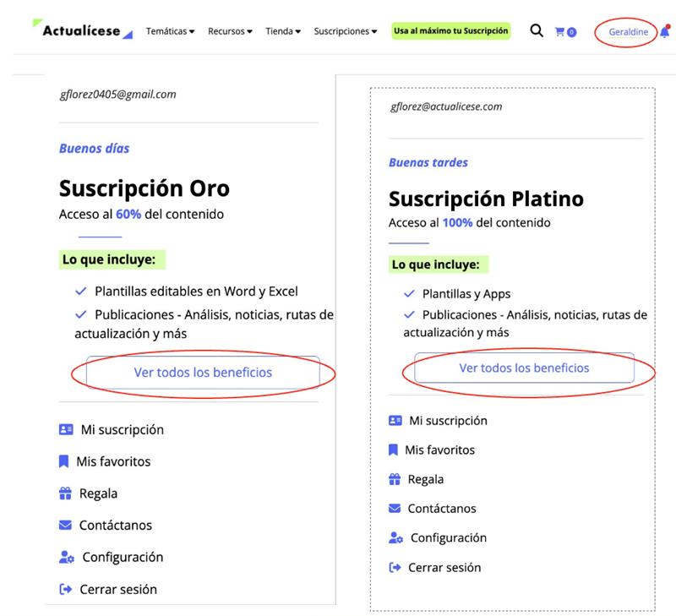This screenshot has height=616, width=676.
Task: Click Publicaciones item in the Oro panel
Action: 204,324
